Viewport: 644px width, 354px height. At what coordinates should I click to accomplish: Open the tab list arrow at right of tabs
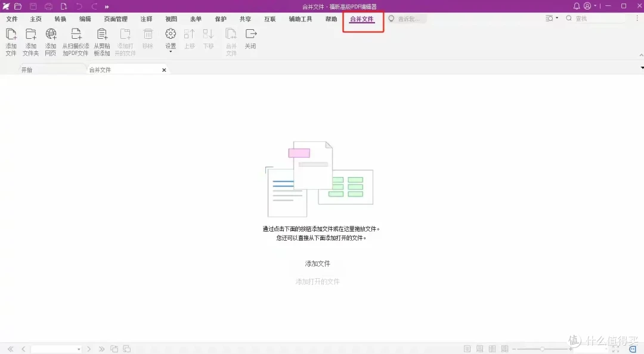[642, 67]
